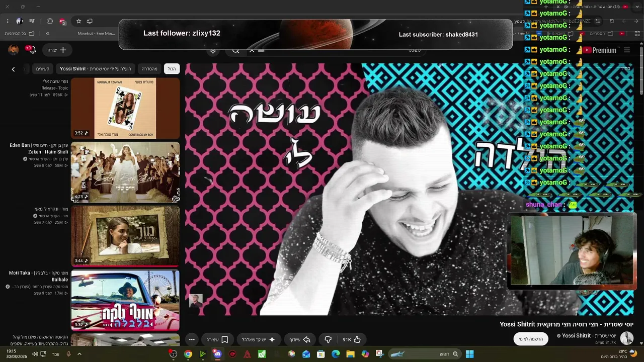Open the 'מור' video thumbnail
This screenshot has height=362, width=644.
click(125, 236)
